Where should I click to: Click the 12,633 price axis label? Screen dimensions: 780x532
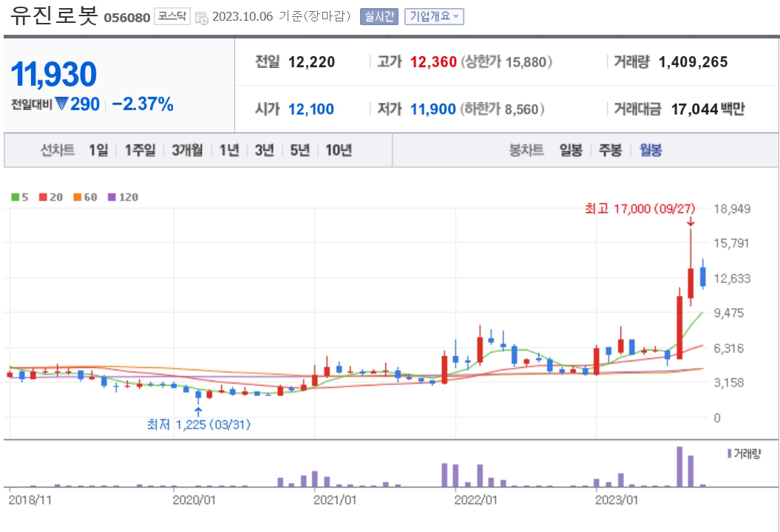[732, 279]
